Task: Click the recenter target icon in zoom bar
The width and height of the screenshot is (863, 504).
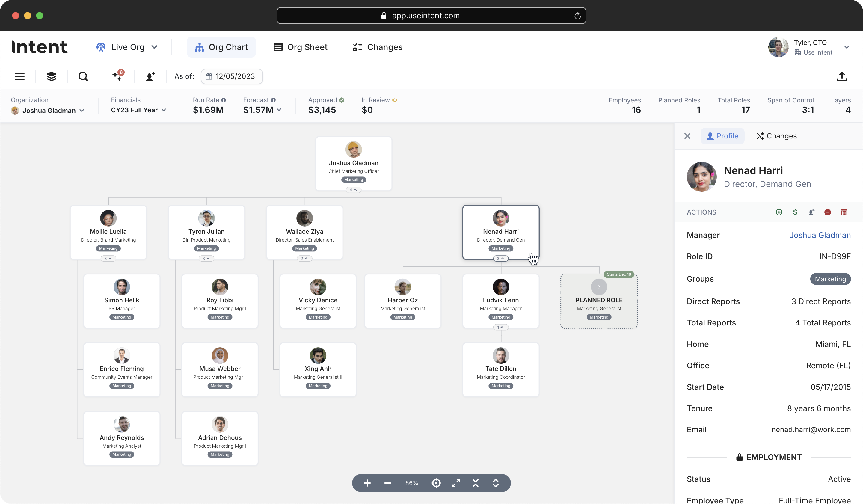Action: coord(436,483)
